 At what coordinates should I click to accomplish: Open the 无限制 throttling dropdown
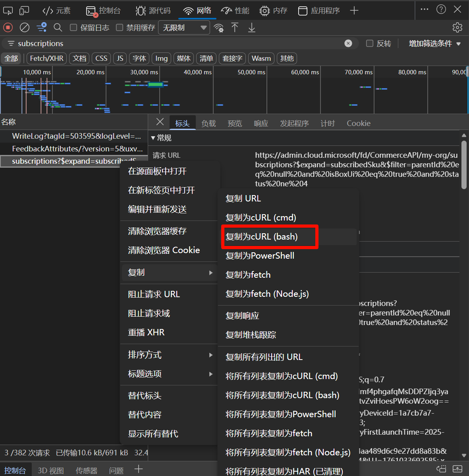[x=184, y=27]
